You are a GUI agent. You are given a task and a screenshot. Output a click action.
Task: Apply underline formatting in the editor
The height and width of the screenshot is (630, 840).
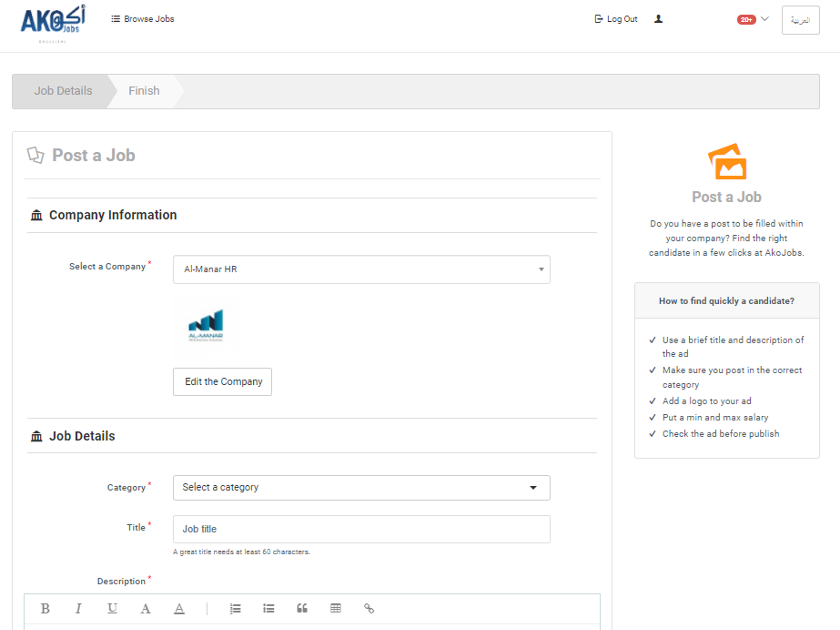click(112, 608)
